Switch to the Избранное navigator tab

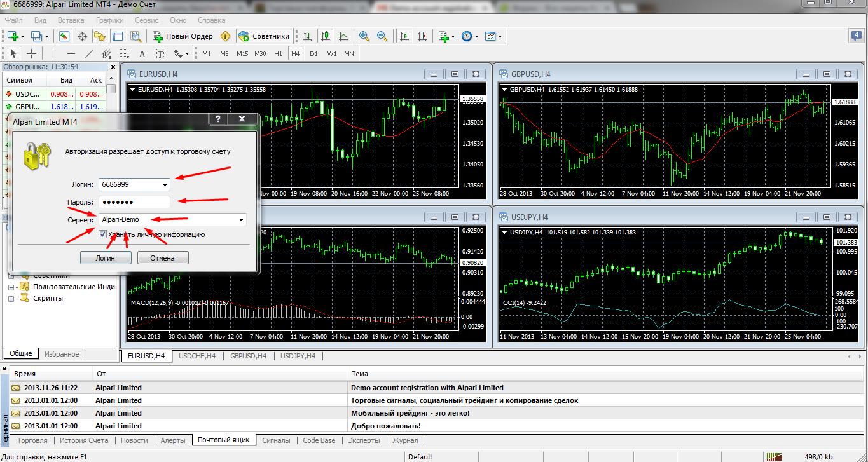pyautogui.click(x=62, y=354)
